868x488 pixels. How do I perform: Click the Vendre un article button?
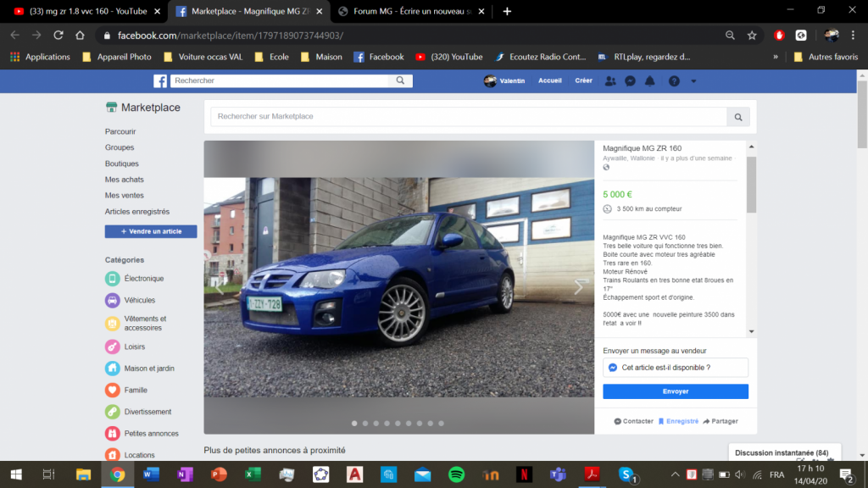(151, 231)
